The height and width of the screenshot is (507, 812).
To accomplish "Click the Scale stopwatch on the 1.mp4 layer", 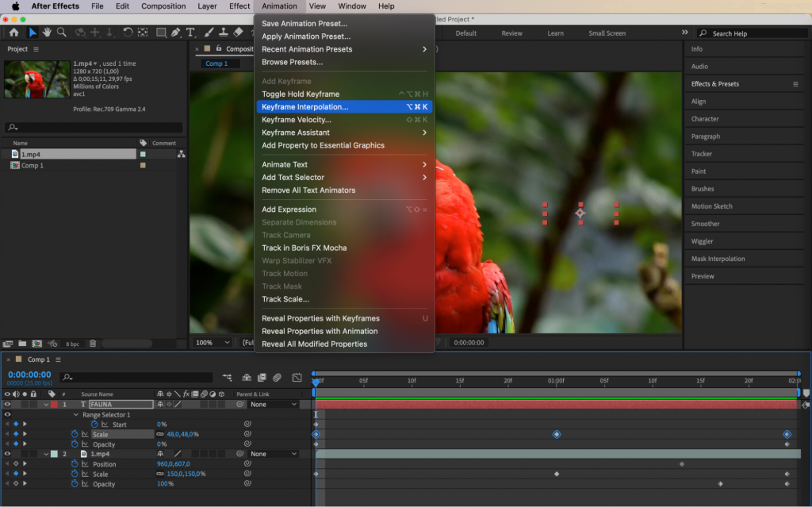I will point(75,474).
